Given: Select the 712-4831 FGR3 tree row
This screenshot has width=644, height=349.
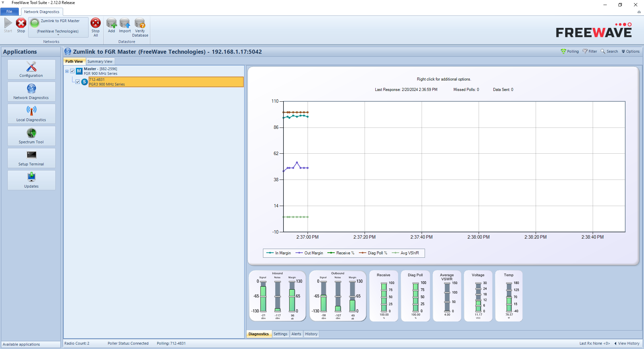Looking at the screenshot, I should [166, 82].
